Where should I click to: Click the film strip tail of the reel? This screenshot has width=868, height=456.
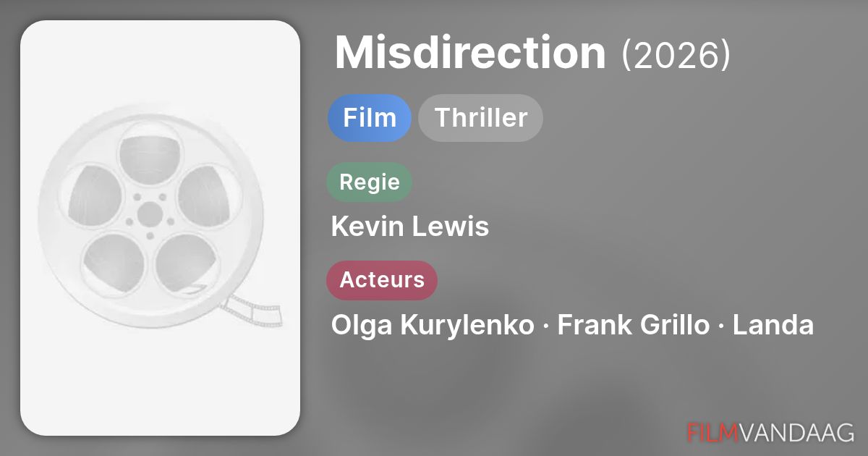point(253,310)
